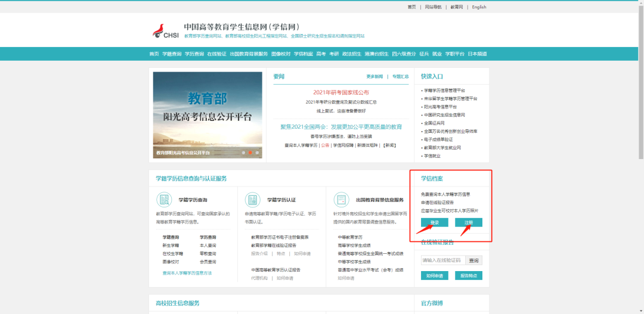644x314 pixels.
Task: Click the 出国教育背景信息服务 round icon
Action: point(341,200)
